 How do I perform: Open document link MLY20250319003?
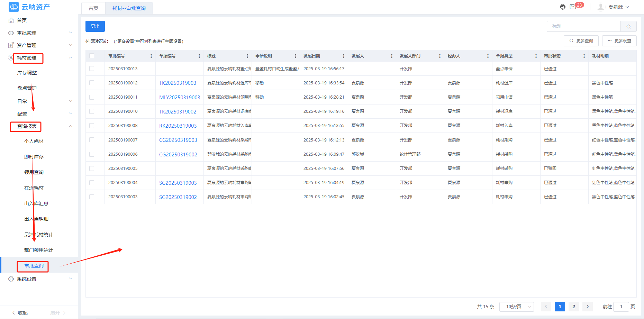click(180, 98)
